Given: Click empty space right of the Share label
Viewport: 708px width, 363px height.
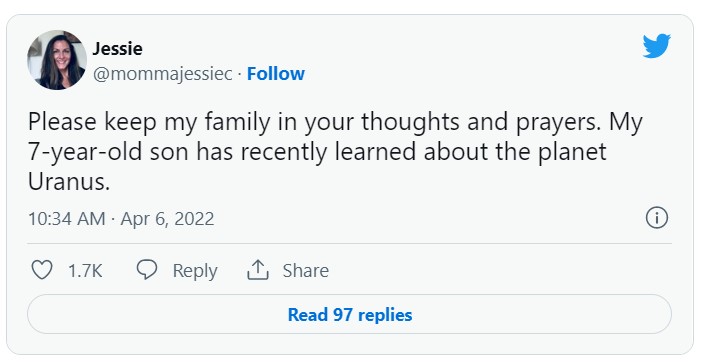Looking at the screenshot, I should click(497, 270).
